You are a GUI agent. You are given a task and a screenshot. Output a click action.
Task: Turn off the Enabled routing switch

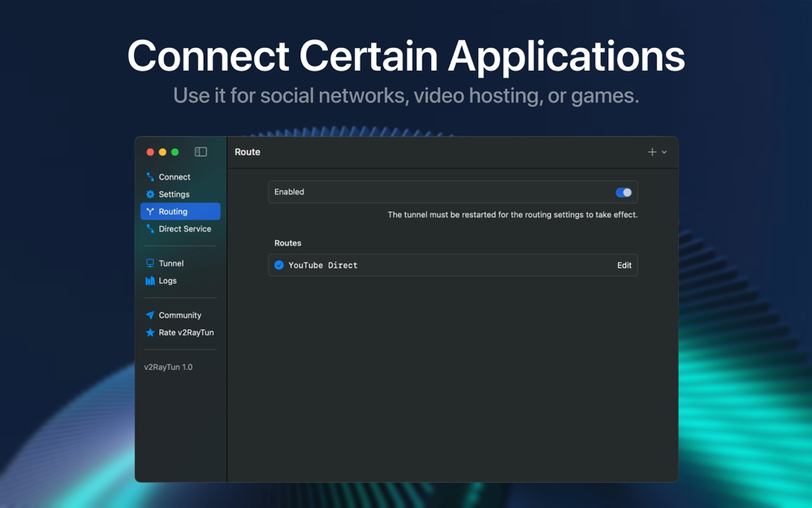click(624, 193)
